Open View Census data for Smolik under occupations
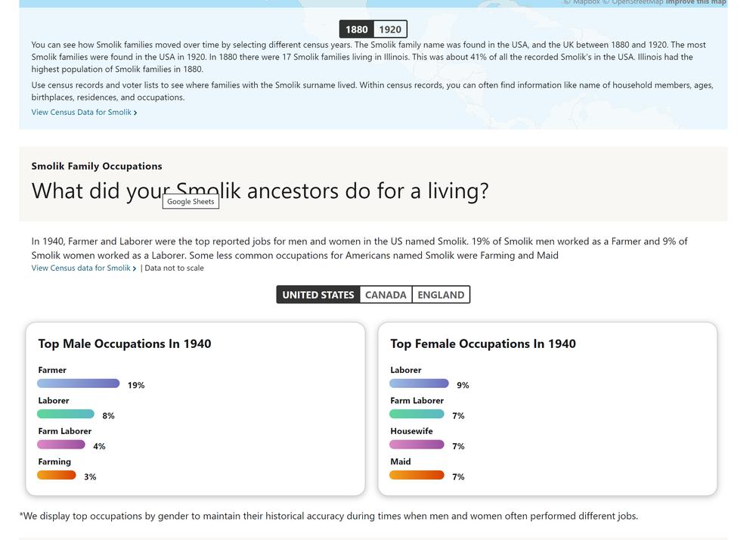The height and width of the screenshot is (540, 756). [x=81, y=268]
